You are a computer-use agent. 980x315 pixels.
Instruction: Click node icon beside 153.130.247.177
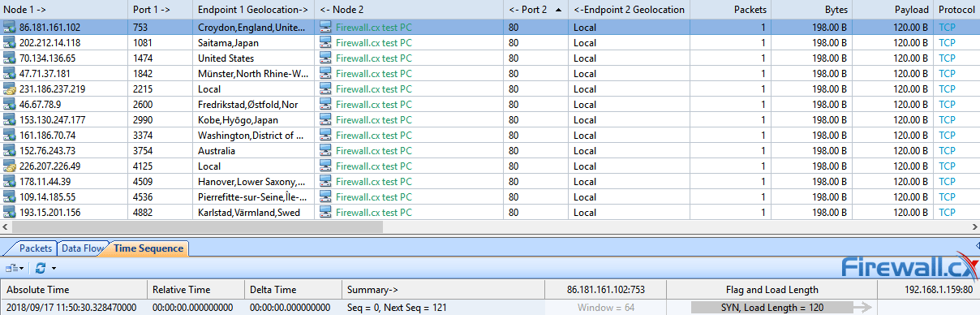coord(10,120)
